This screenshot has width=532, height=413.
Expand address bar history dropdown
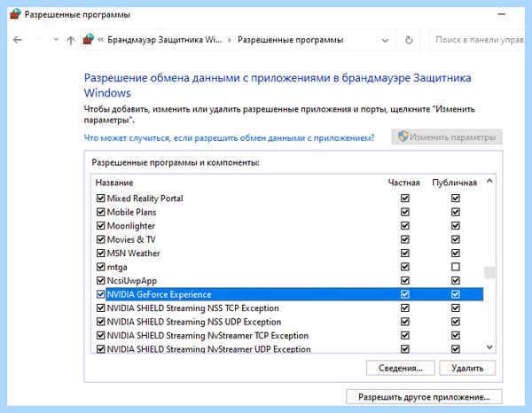(x=385, y=41)
